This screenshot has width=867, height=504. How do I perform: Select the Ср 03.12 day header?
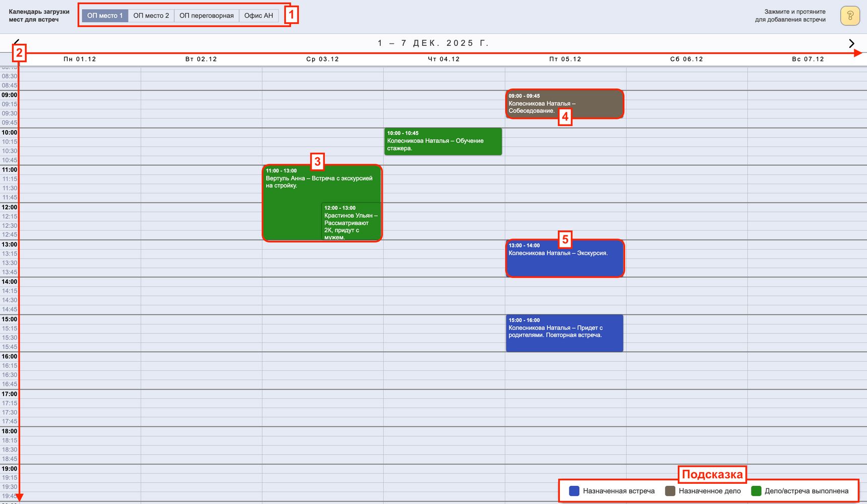point(323,59)
